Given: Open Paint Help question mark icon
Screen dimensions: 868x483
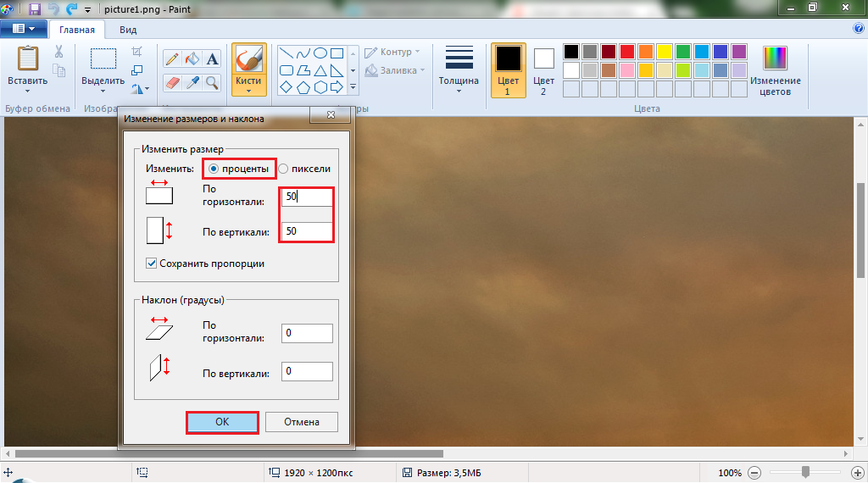Looking at the screenshot, I should (x=859, y=29).
